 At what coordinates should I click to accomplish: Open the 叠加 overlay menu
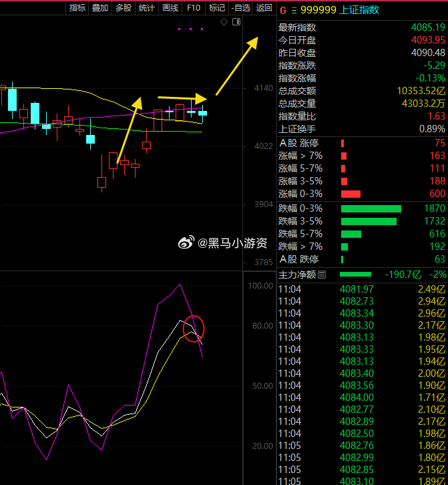coord(100,8)
